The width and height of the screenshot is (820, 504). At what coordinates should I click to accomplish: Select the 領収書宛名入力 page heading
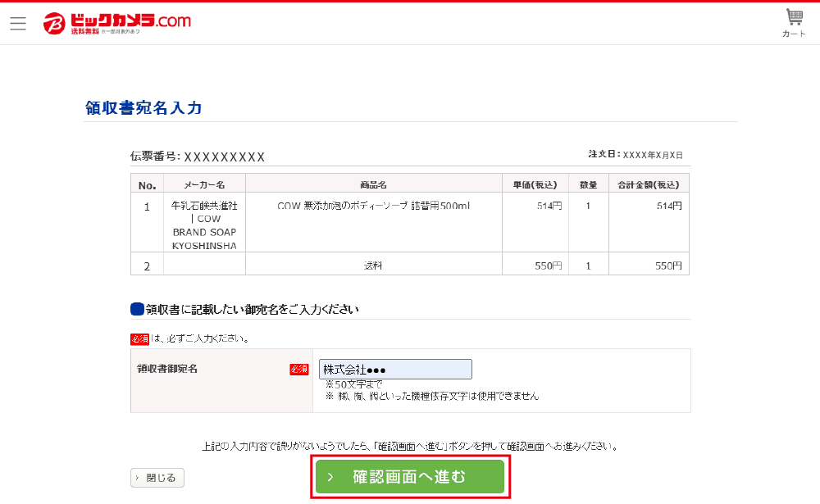(x=143, y=107)
